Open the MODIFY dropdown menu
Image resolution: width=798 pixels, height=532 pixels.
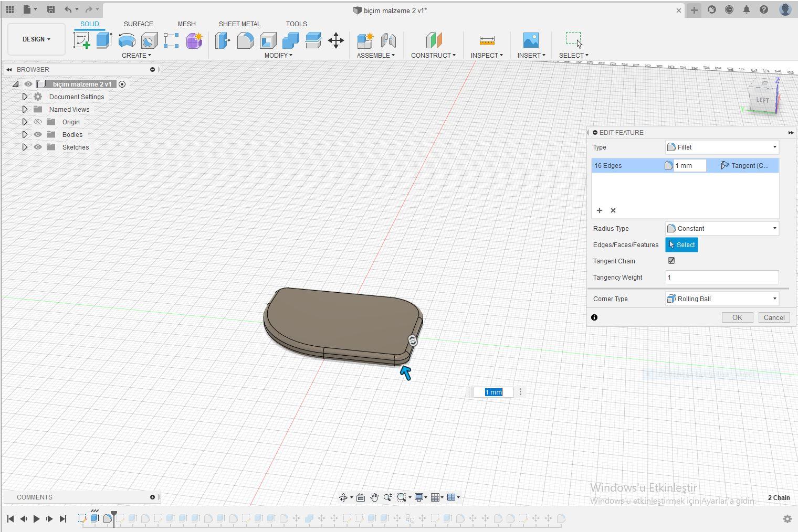[x=278, y=55]
